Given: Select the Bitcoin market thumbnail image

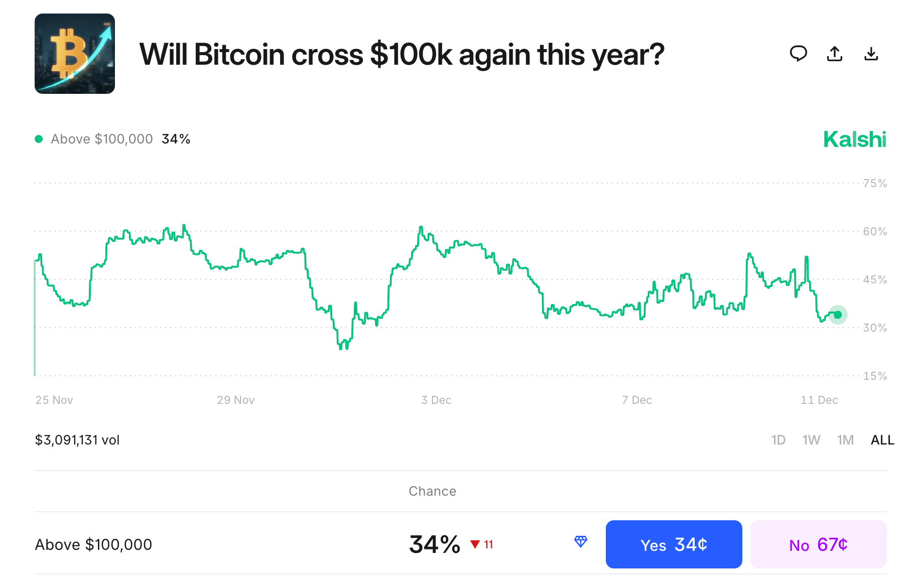Looking at the screenshot, I should pyautogui.click(x=75, y=53).
